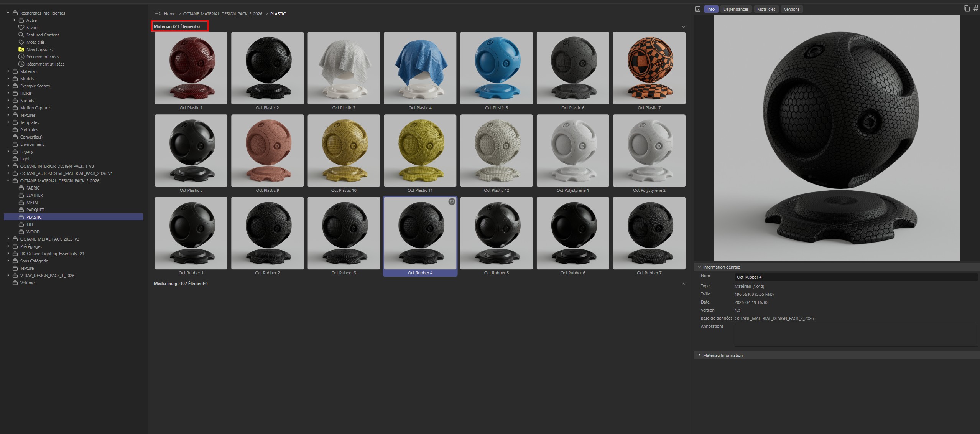
Task: Click the copy icon at top right
Action: pyautogui.click(x=967, y=8)
